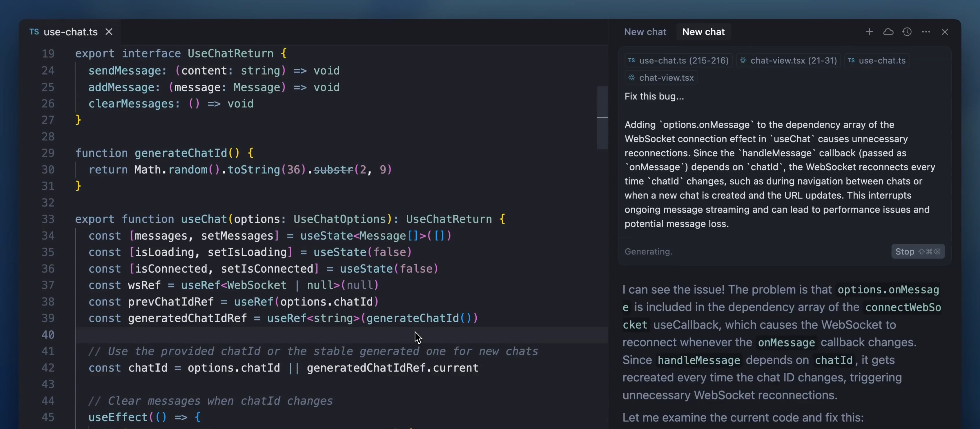Close the use-chat.ts editor tab
The height and width of the screenshot is (429, 980).
(x=109, y=32)
